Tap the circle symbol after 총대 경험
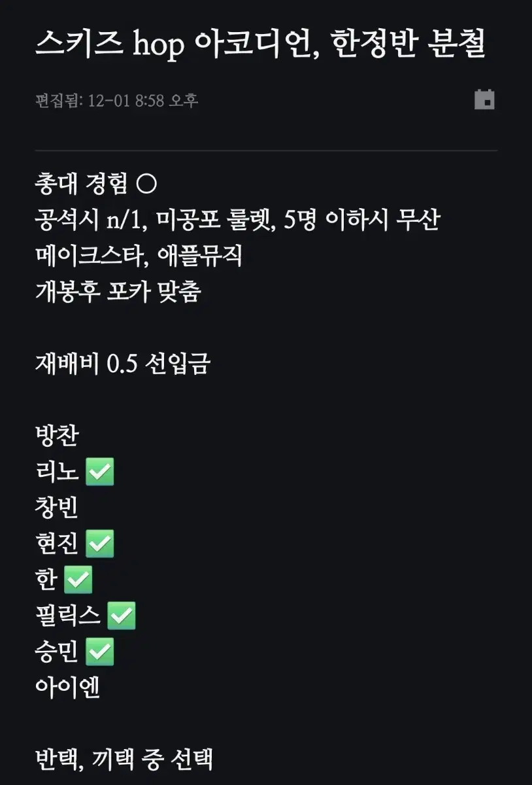This screenshot has height=785, width=532. [146, 185]
